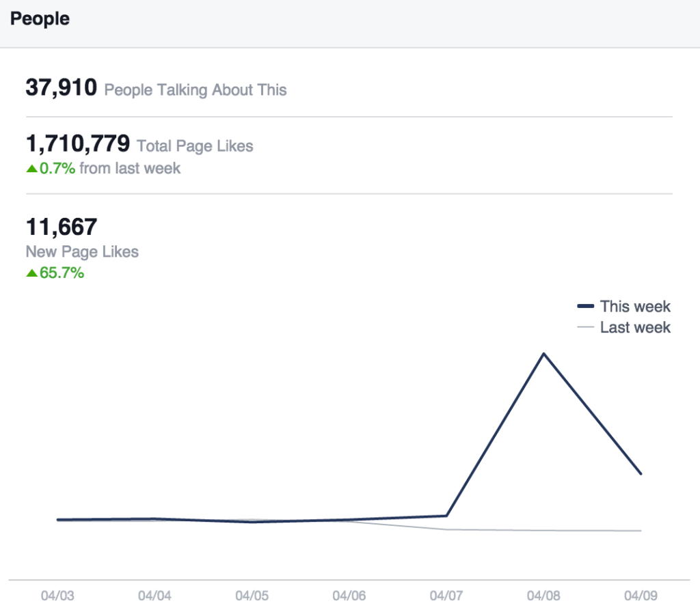
Task: Click the dark This week legend line
Action: coord(586,307)
